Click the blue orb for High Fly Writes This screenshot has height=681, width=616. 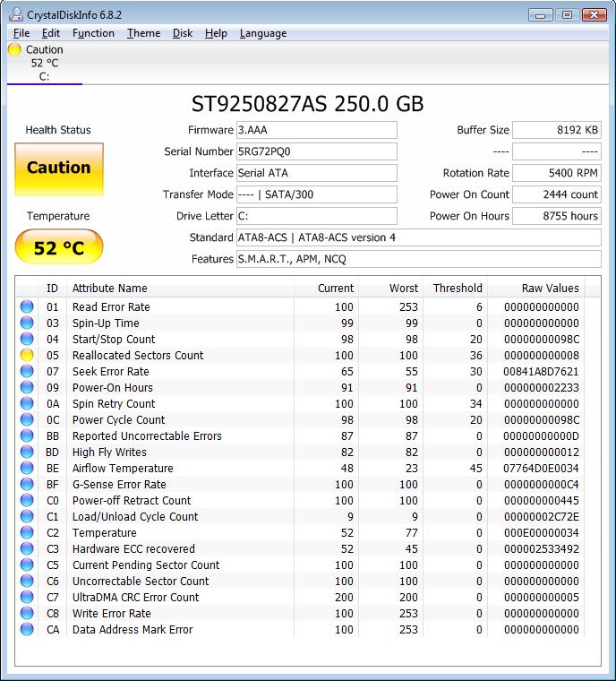pos(27,452)
